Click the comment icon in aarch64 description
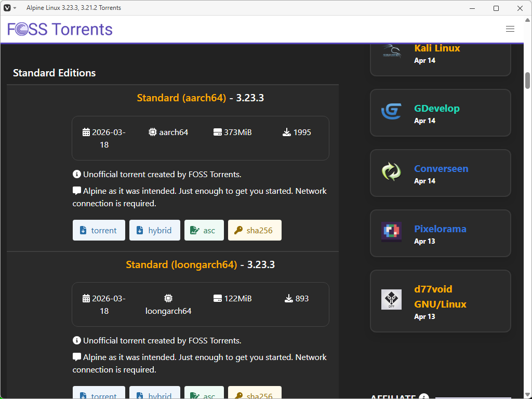The width and height of the screenshot is (532, 399). click(77, 191)
